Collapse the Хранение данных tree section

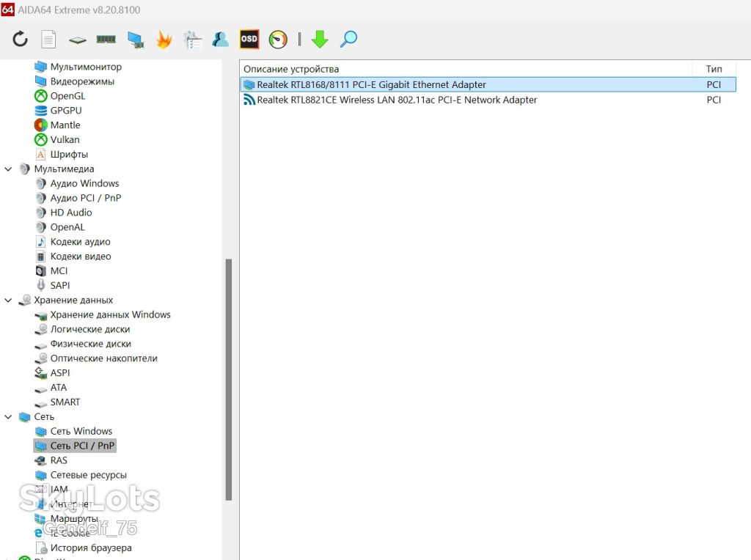[8, 300]
